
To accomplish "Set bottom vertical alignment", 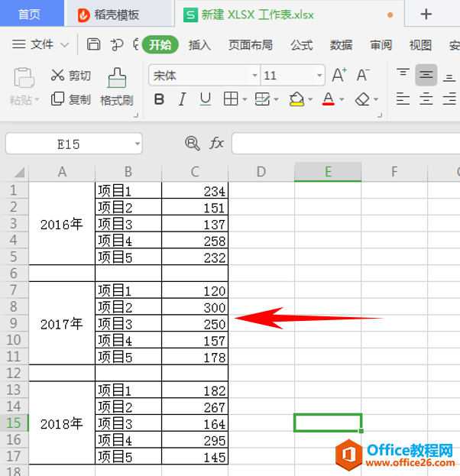I will (x=449, y=78).
